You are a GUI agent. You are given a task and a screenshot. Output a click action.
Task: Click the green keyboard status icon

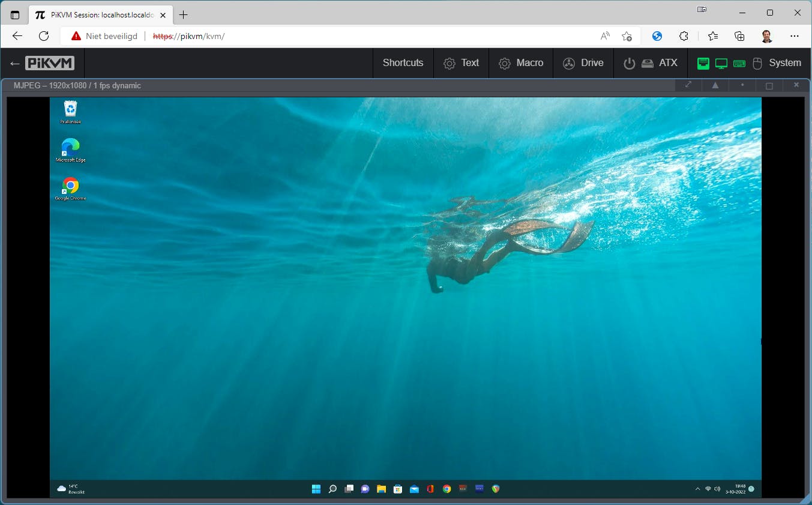[x=739, y=63]
